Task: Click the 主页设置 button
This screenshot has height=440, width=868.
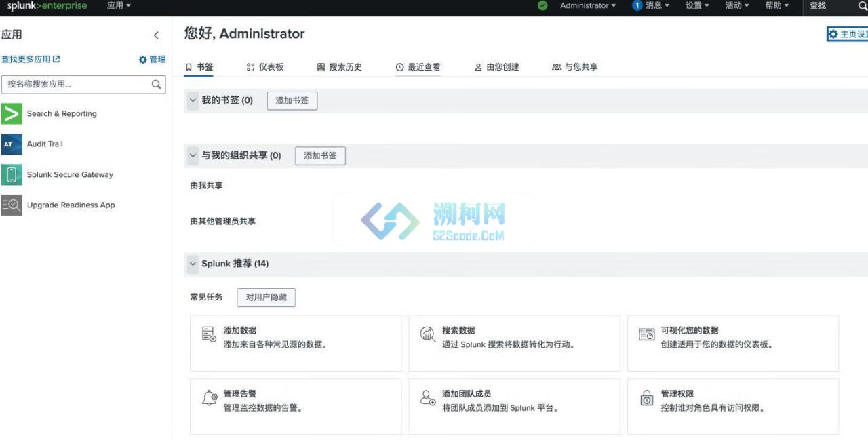Action: click(847, 34)
